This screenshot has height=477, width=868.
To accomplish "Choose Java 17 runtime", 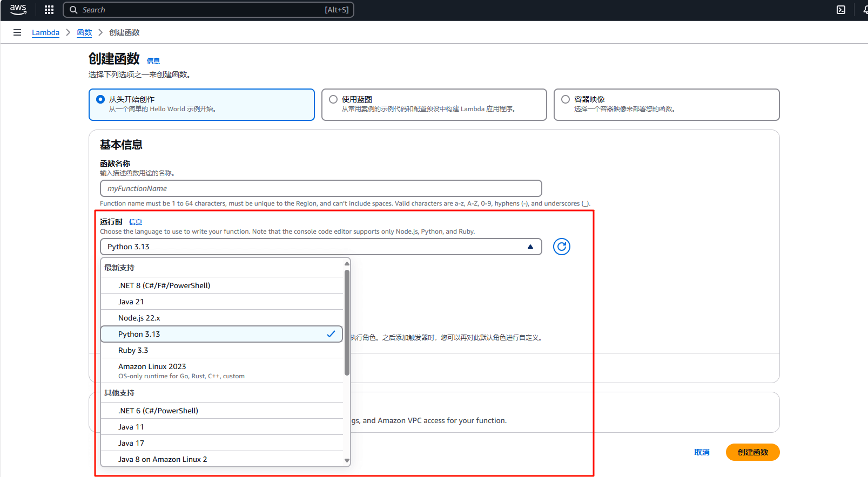I will (222, 443).
